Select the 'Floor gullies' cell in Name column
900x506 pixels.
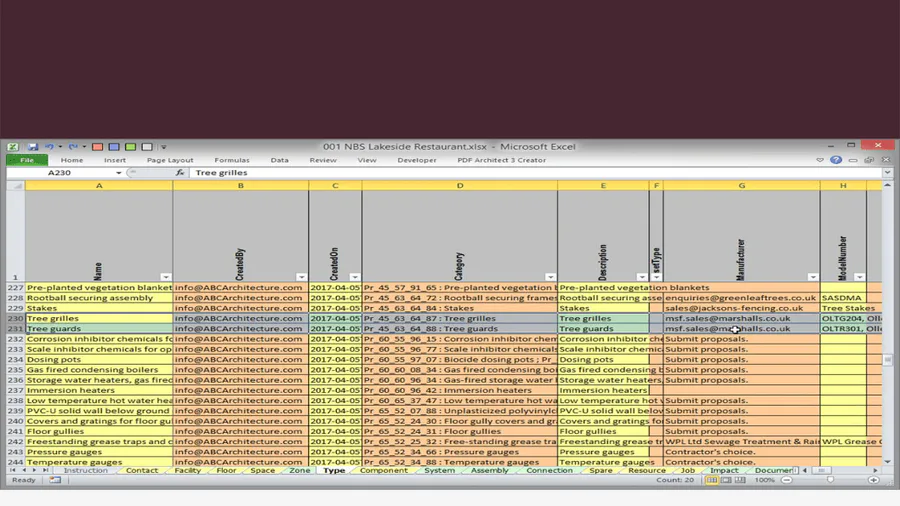[x=99, y=431]
